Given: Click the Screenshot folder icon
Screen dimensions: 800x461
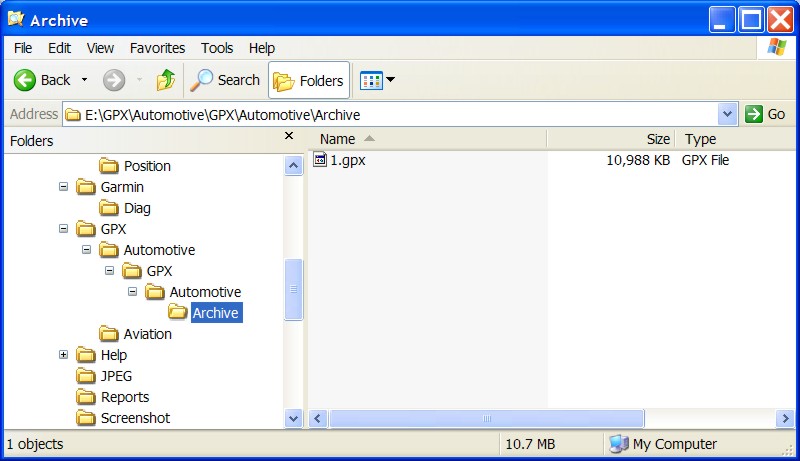Looking at the screenshot, I should [x=86, y=417].
